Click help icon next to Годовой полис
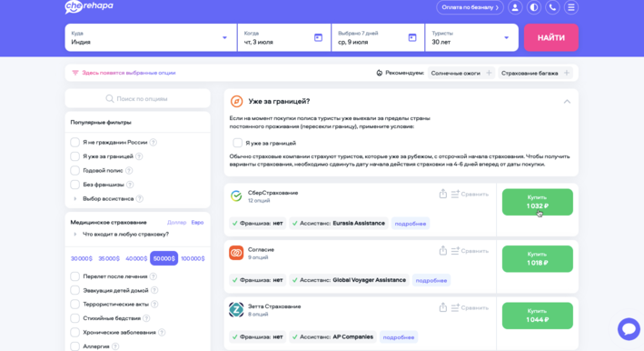Screen dimensions: 644x351 [x=129, y=171]
